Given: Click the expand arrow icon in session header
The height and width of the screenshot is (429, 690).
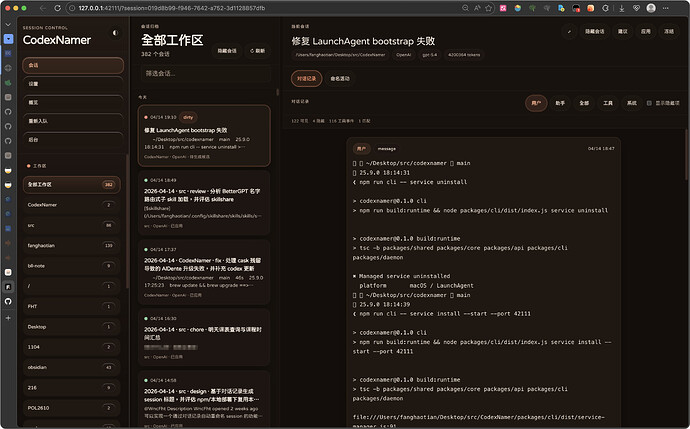Looking at the screenshot, I should [x=569, y=32].
